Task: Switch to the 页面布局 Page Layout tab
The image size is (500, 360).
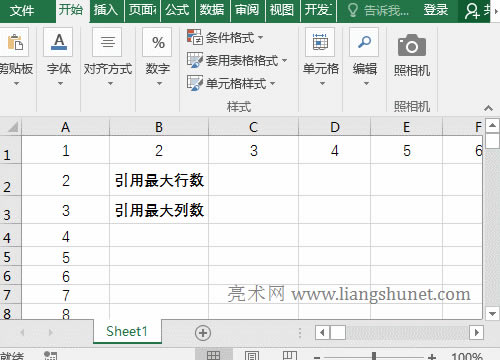Action: coord(142,10)
